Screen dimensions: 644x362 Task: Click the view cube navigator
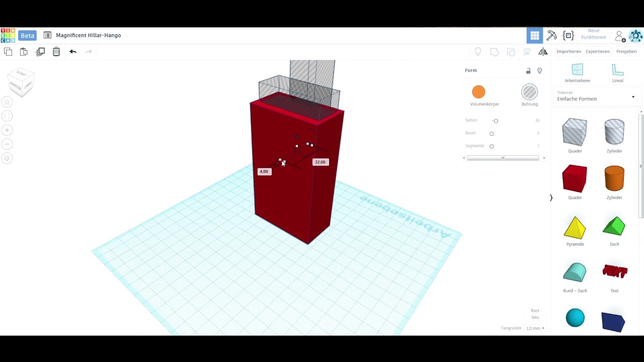point(21,82)
